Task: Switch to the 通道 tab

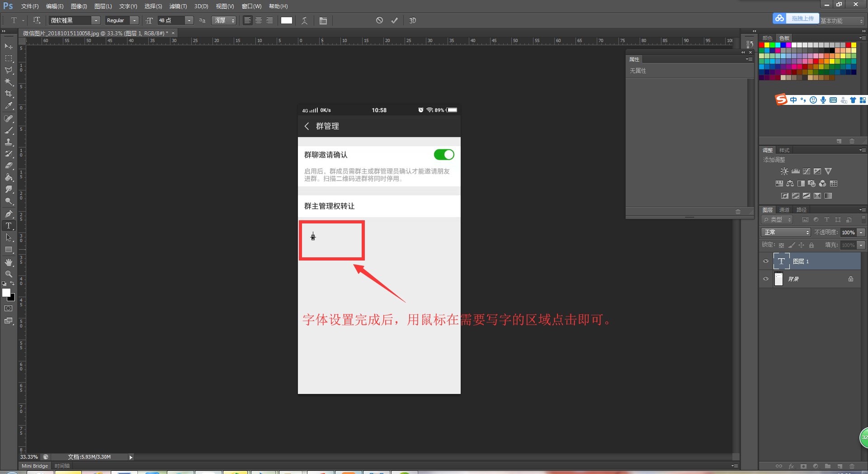Action: [x=784, y=209]
